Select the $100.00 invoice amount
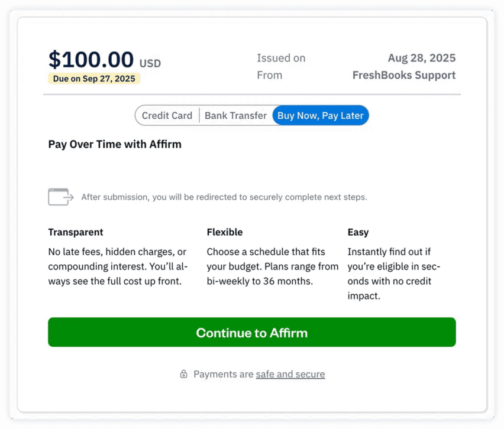Image resolution: width=504 pixels, height=429 pixels. (x=91, y=59)
